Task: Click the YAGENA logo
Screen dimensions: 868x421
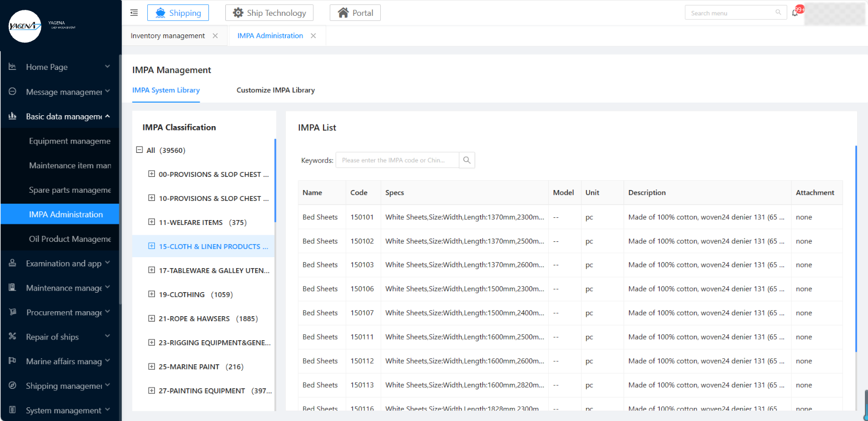Action: [25, 26]
